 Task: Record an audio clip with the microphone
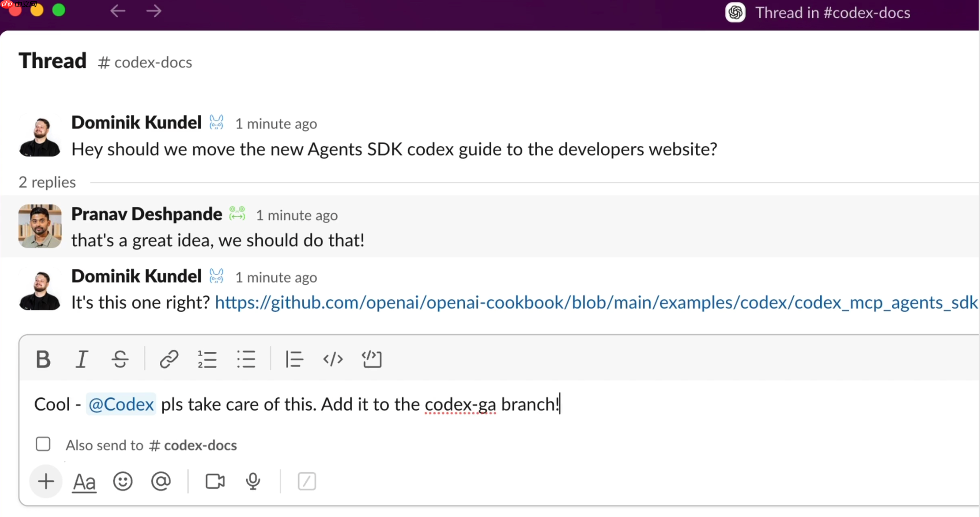(253, 482)
